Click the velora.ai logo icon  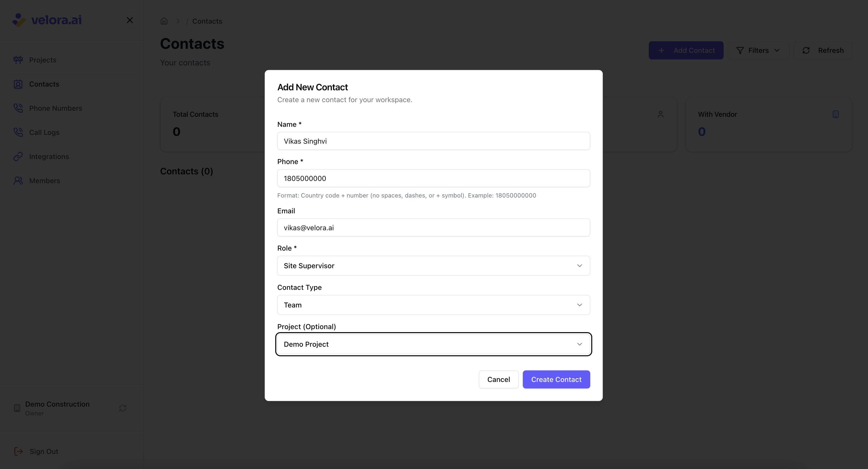point(19,20)
